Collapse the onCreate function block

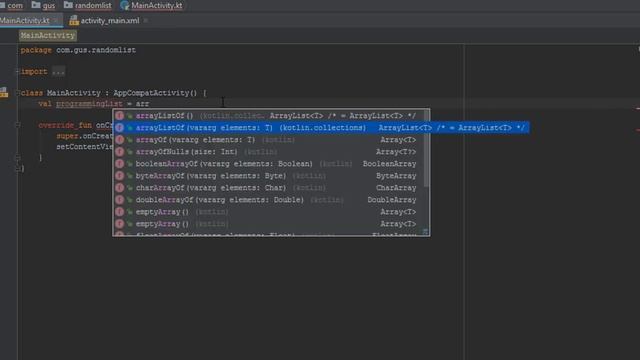coord(18,125)
